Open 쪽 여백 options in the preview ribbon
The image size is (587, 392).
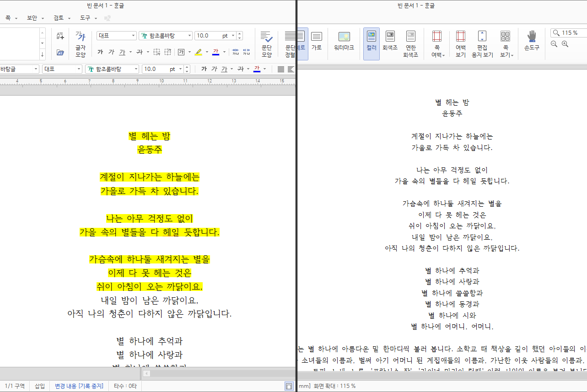point(437,44)
